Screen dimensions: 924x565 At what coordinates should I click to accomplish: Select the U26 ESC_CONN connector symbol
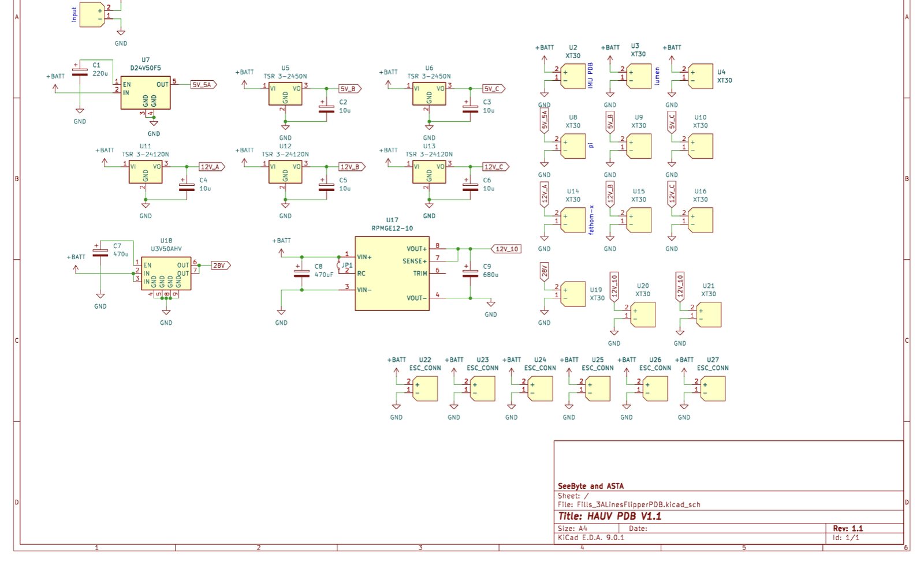click(655, 388)
